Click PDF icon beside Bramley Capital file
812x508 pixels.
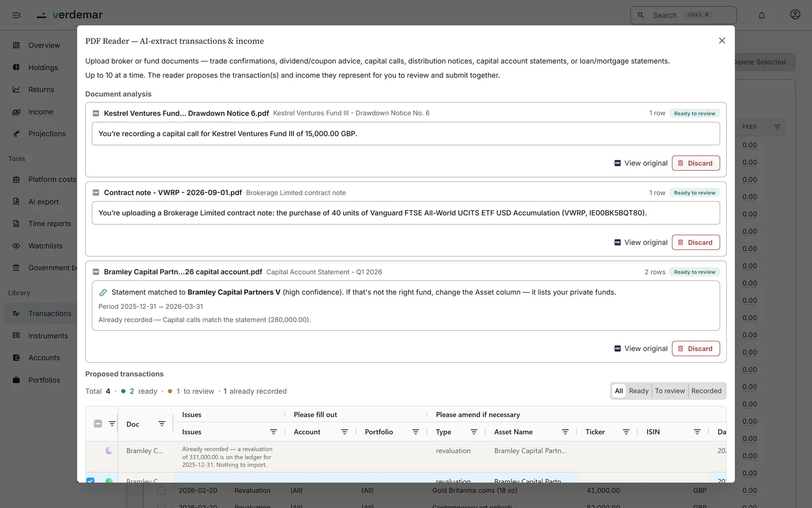tap(96, 272)
